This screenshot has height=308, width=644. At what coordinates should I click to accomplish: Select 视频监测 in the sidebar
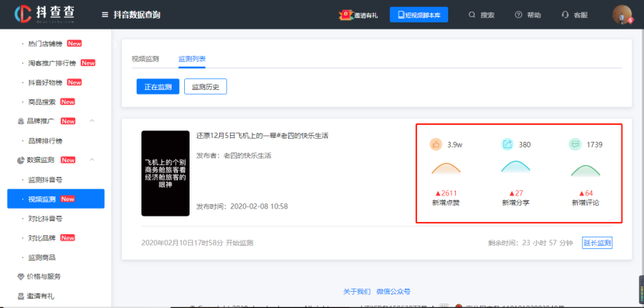coord(56,199)
